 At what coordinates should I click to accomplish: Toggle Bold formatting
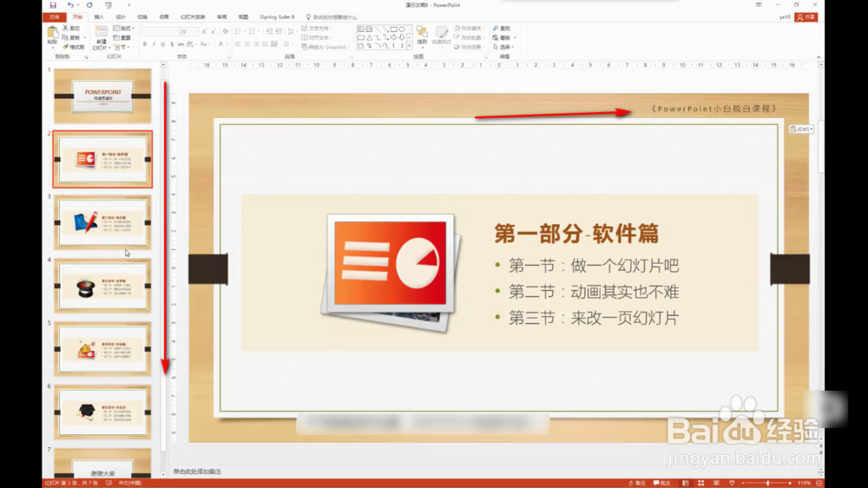[145, 44]
